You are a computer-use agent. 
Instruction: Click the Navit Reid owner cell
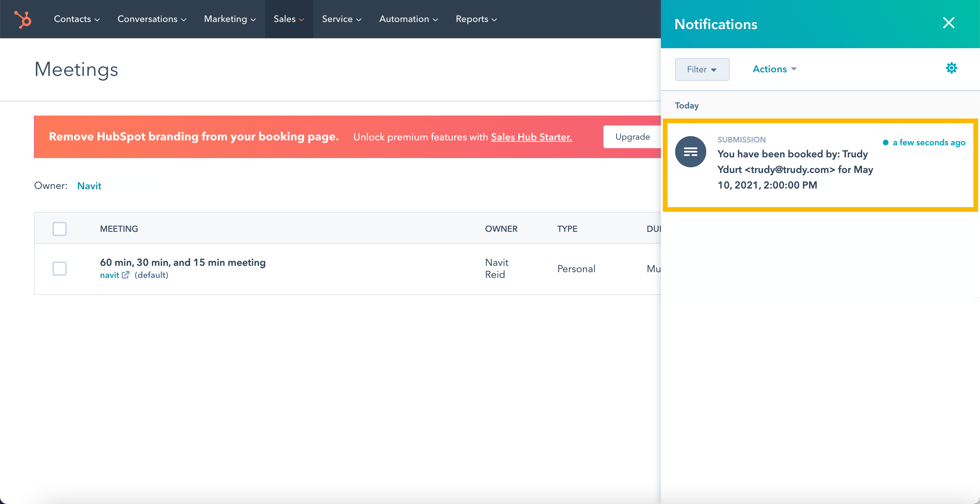click(x=496, y=268)
